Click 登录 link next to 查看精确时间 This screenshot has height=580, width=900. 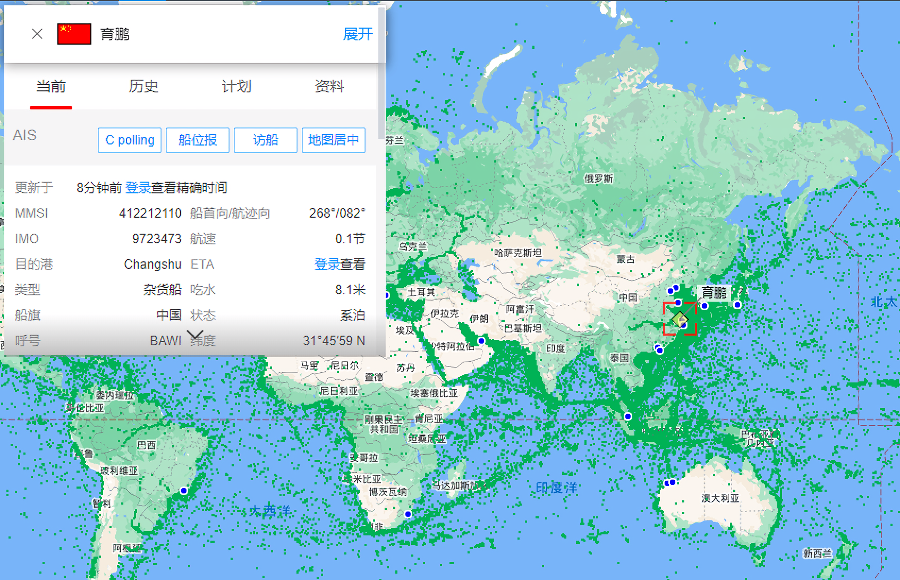coord(138,187)
